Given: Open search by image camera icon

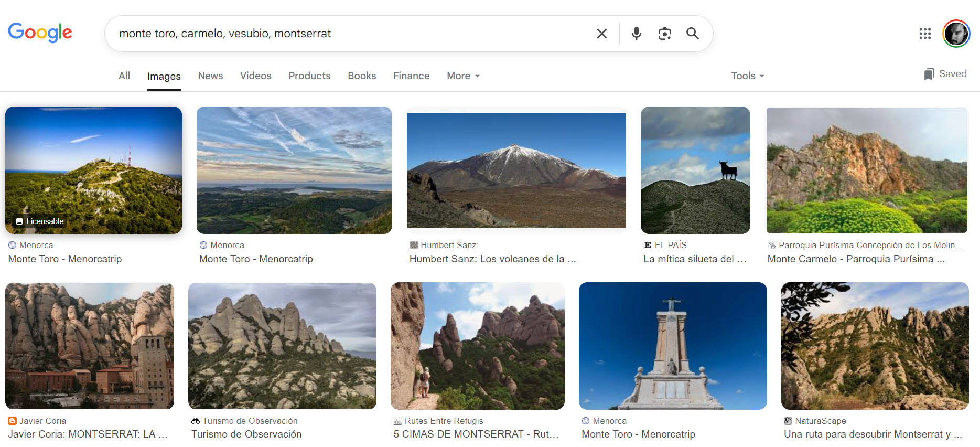Looking at the screenshot, I should click(x=665, y=34).
